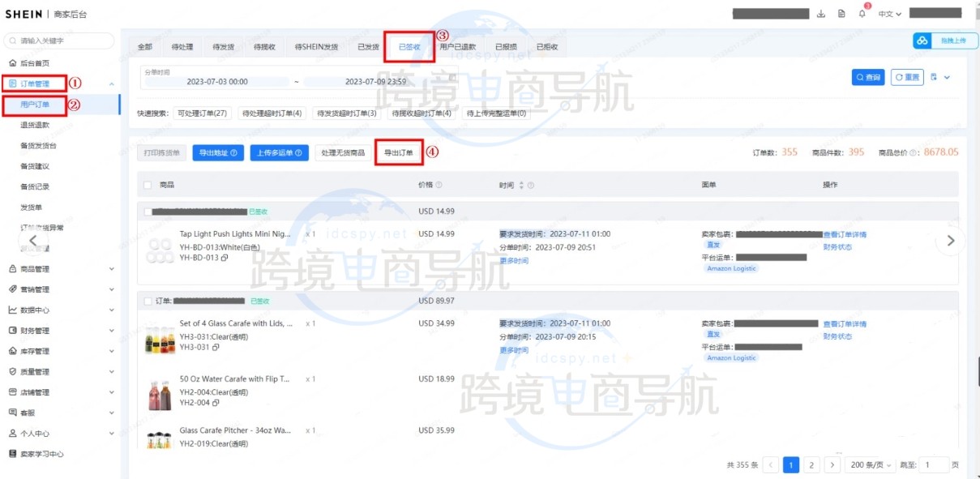Image resolution: width=980 pixels, height=479 pixels.
Task: Click help icon next to 价格 column header
Action: click(439, 186)
